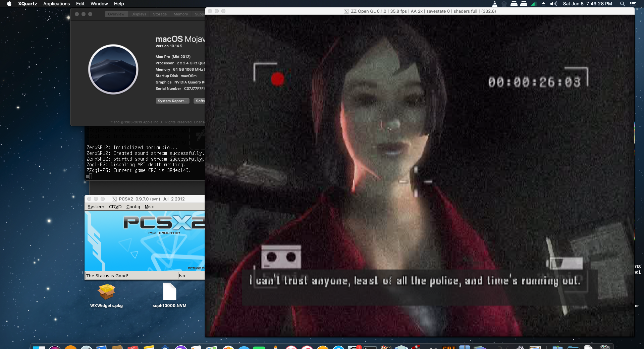644x349 pixels.
Task: Open the XQuartz menu
Action: (28, 4)
